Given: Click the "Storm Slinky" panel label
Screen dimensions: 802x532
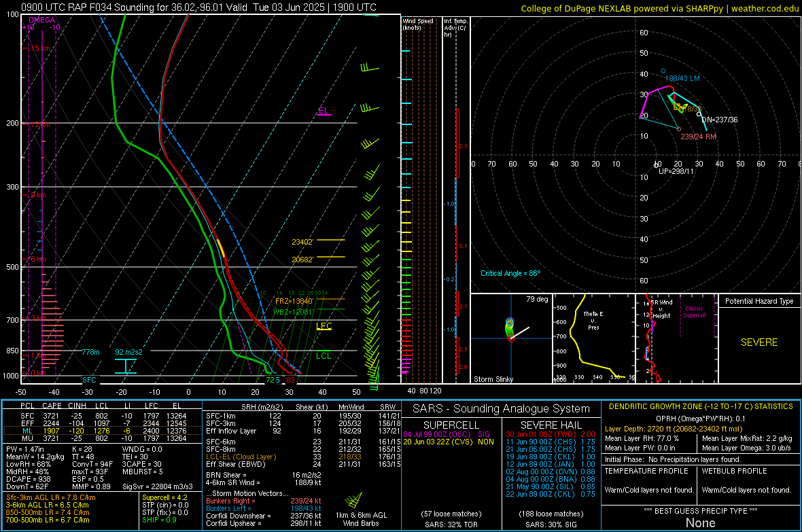Looking at the screenshot, I should [493, 379].
